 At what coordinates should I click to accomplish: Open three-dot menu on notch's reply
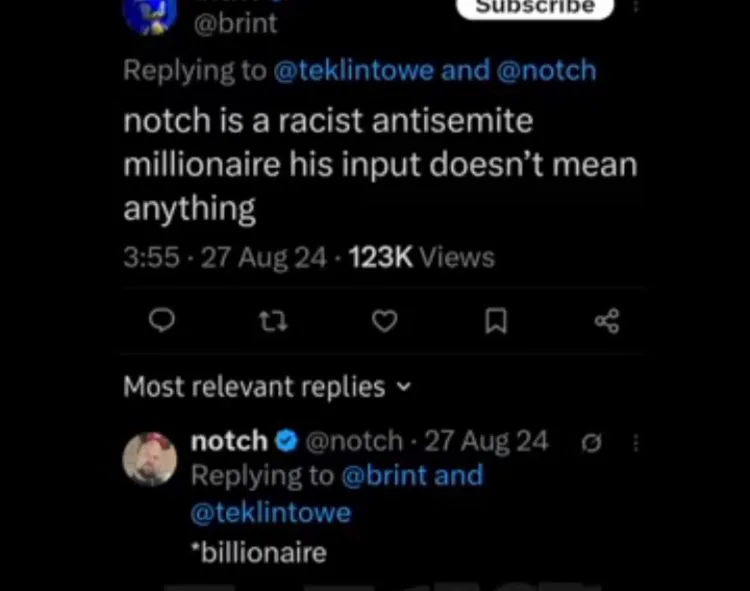pos(636,443)
